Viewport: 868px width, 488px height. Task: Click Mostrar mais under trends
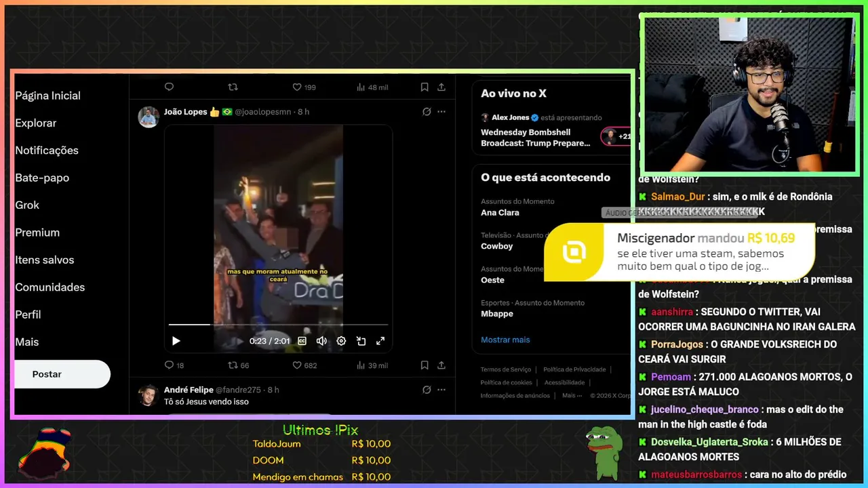coord(505,340)
